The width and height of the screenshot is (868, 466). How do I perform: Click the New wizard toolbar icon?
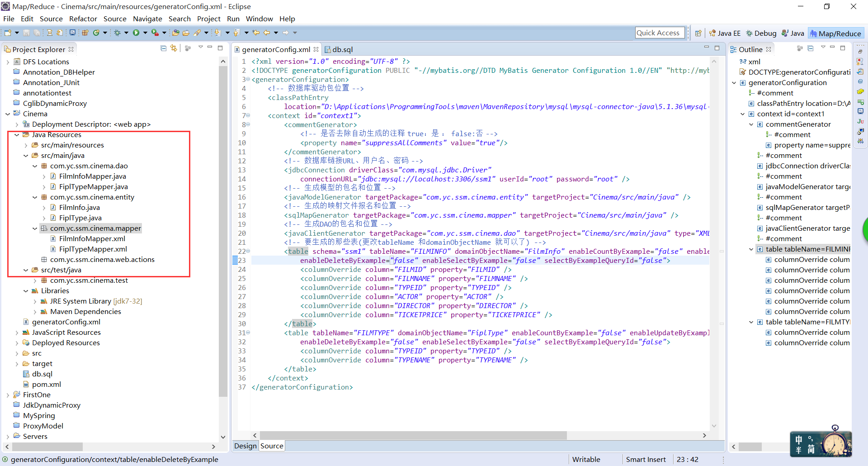click(8, 33)
